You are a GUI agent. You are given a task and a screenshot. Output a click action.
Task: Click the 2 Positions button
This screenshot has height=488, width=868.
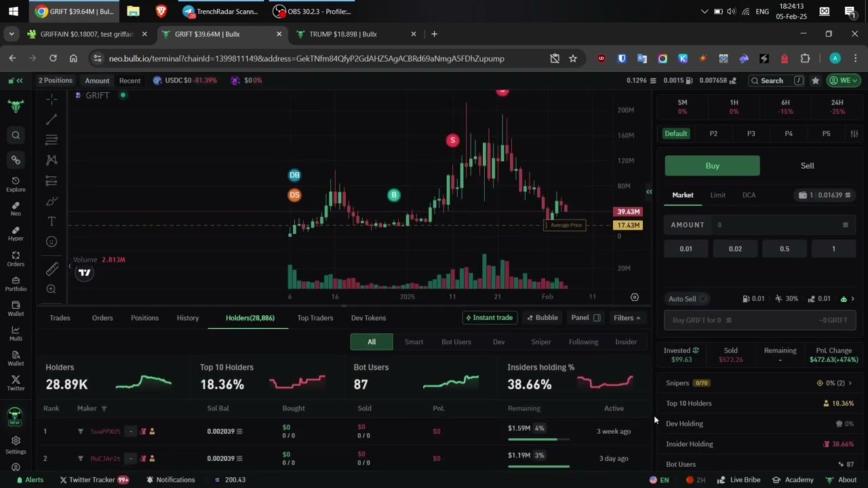(x=56, y=81)
